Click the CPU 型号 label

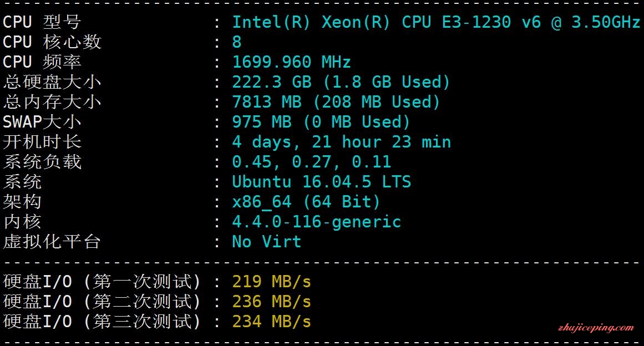point(42,22)
